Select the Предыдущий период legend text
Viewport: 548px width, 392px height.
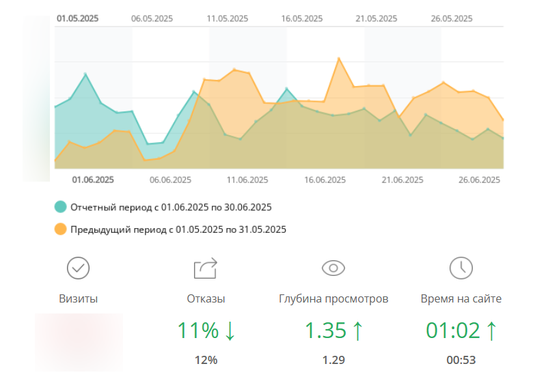coord(178,229)
